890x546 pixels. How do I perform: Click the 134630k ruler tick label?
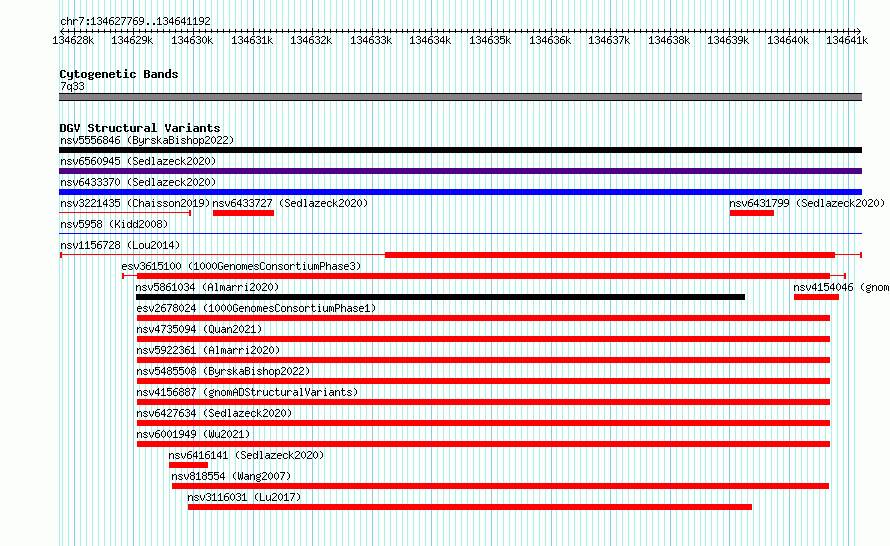(x=192, y=40)
